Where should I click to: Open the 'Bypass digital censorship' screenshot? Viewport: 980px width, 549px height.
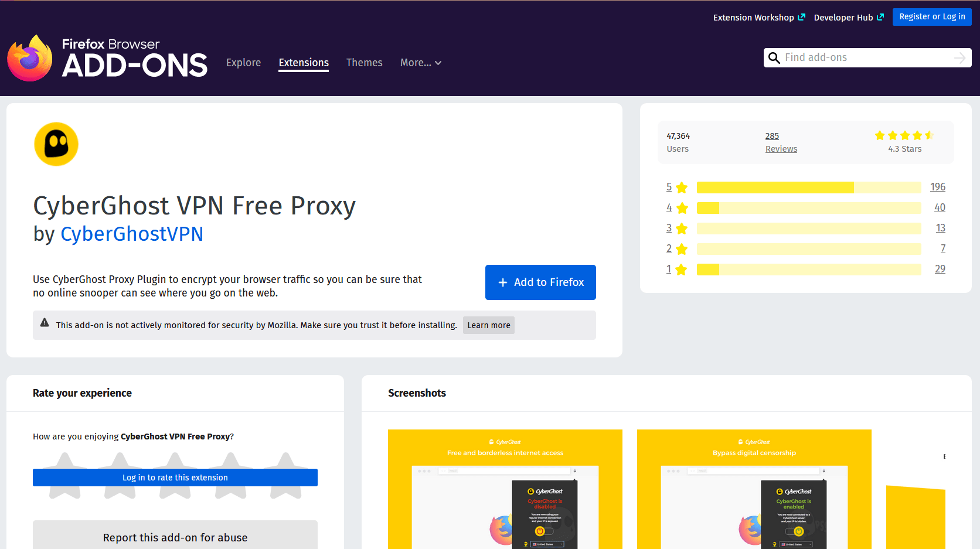[x=754, y=489]
